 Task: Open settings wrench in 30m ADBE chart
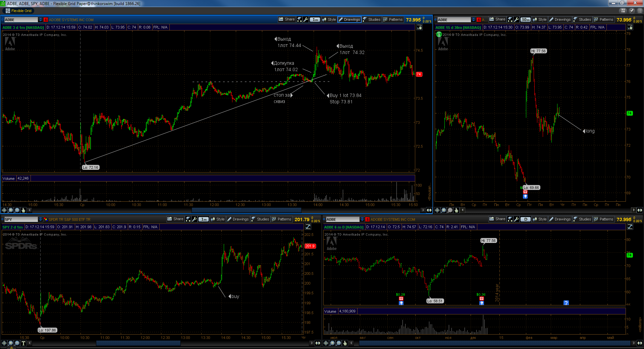pos(517,19)
